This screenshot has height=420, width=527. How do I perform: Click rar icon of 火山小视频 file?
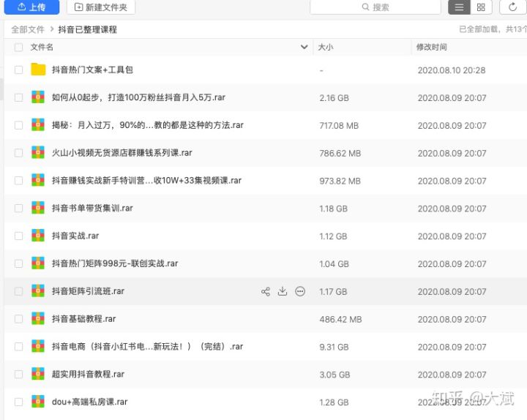38,153
